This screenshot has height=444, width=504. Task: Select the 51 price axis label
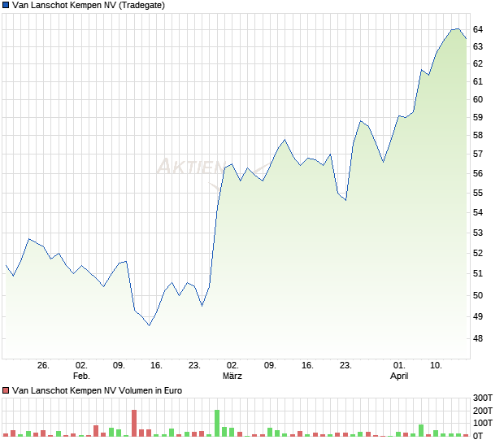point(478,274)
